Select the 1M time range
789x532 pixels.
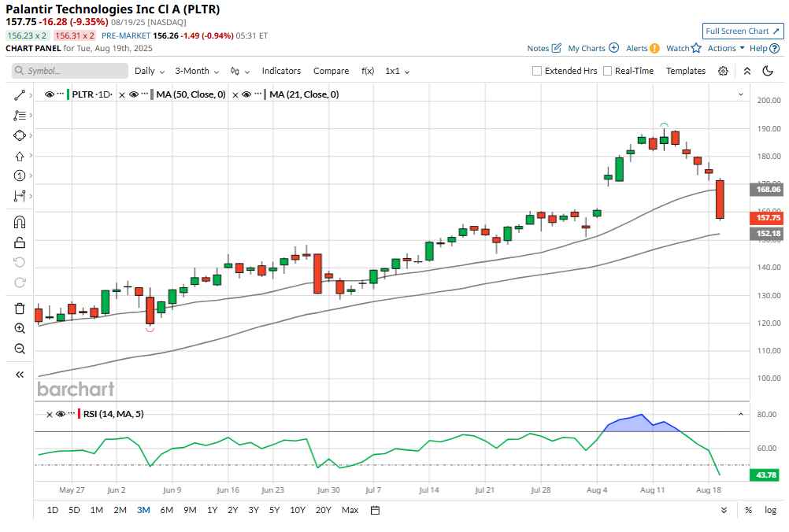(97, 510)
